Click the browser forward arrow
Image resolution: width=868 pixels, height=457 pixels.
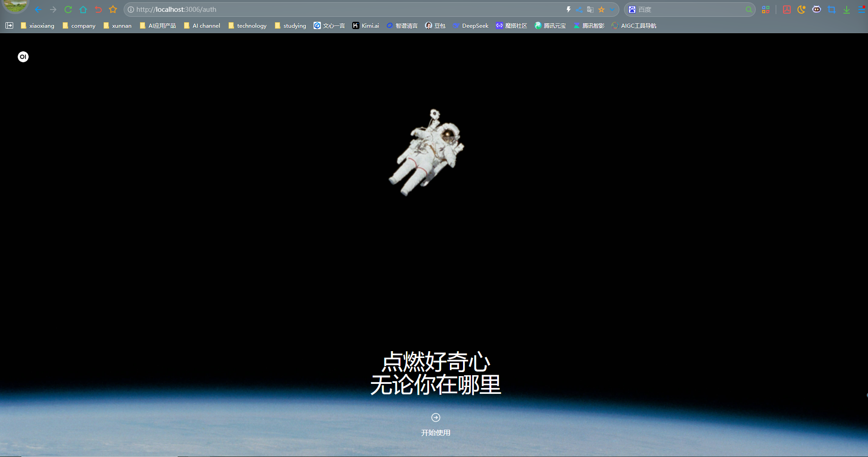tap(53, 10)
